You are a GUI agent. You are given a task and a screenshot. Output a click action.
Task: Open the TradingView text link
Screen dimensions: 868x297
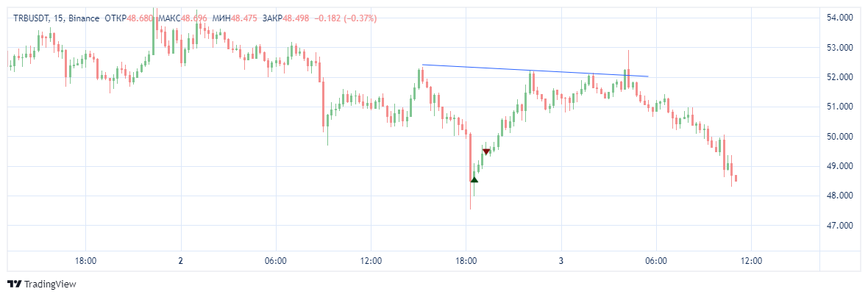(51, 284)
